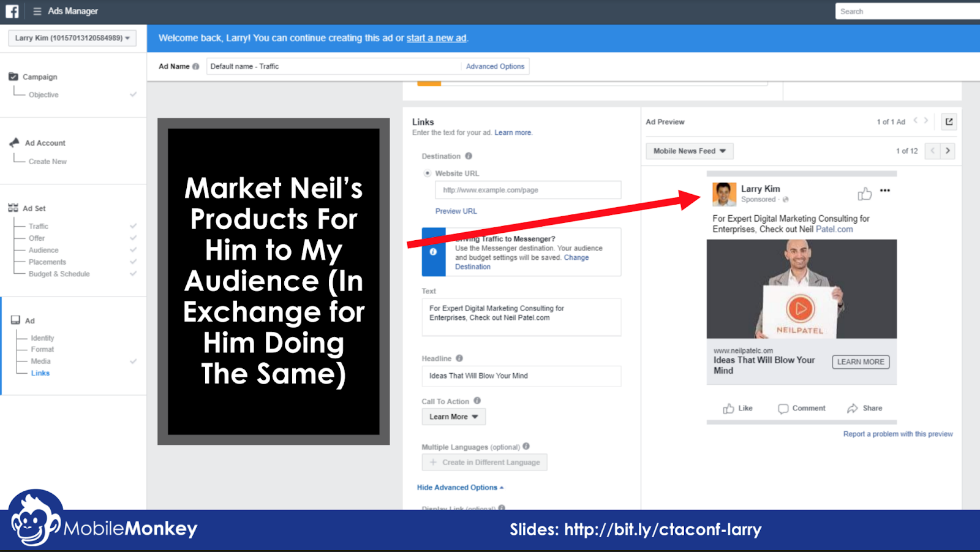Open Budget & Schedule step
Screen dimensions: 980x552
pyautogui.click(x=59, y=274)
